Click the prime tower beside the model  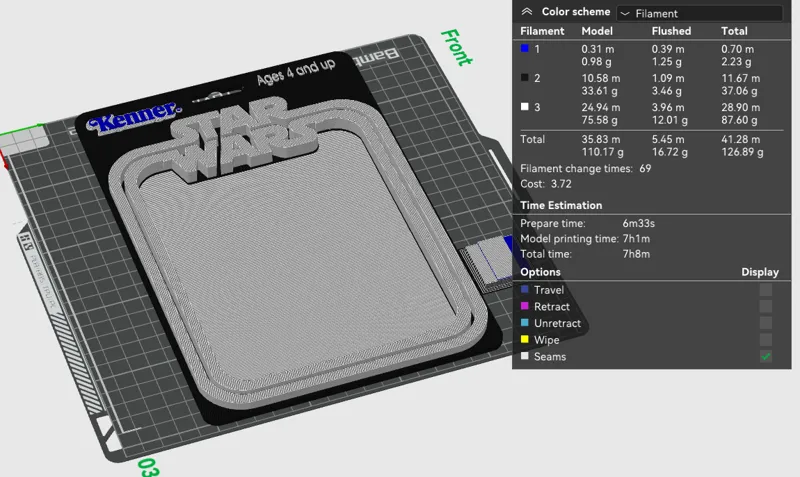(487, 263)
